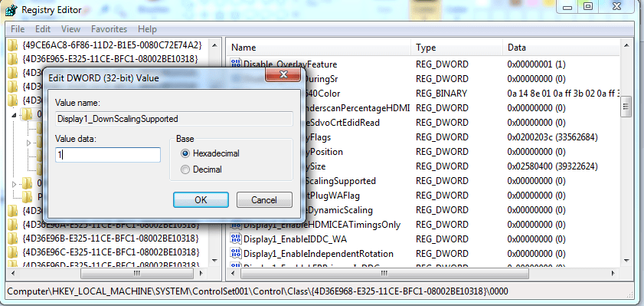Expand the collapsed subkey arrow in the tree
This screenshot has width=644, height=306.
[29, 143]
